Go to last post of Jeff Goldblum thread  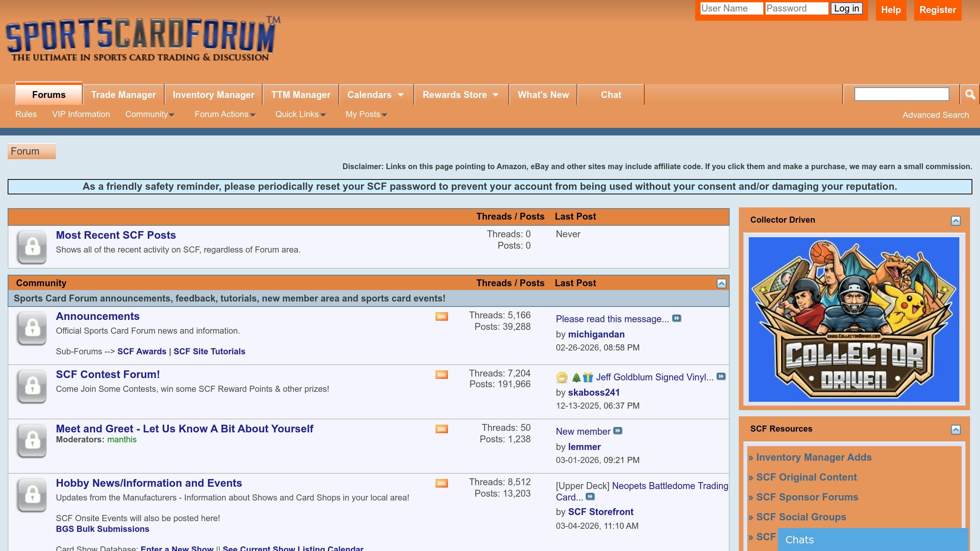pos(720,377)
